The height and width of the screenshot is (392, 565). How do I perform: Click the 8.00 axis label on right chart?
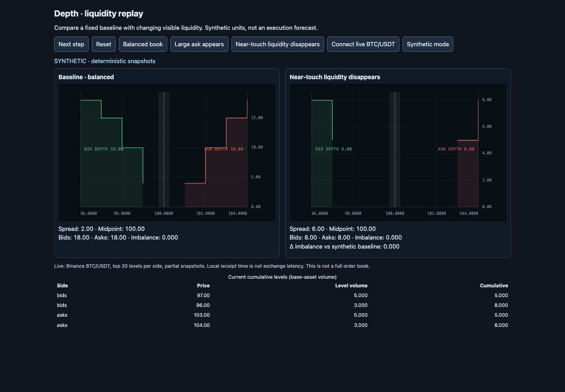487,100
